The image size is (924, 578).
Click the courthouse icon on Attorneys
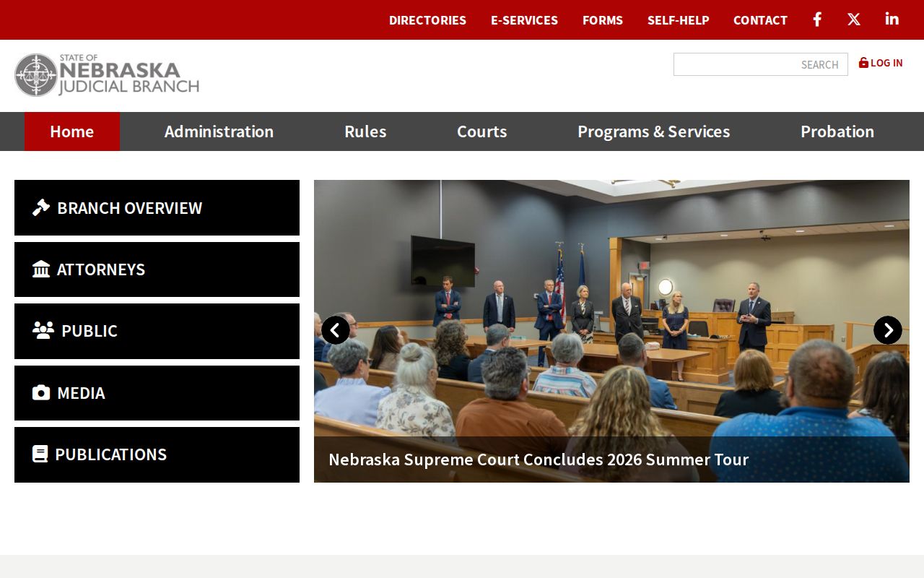click(x=41, y=269)
